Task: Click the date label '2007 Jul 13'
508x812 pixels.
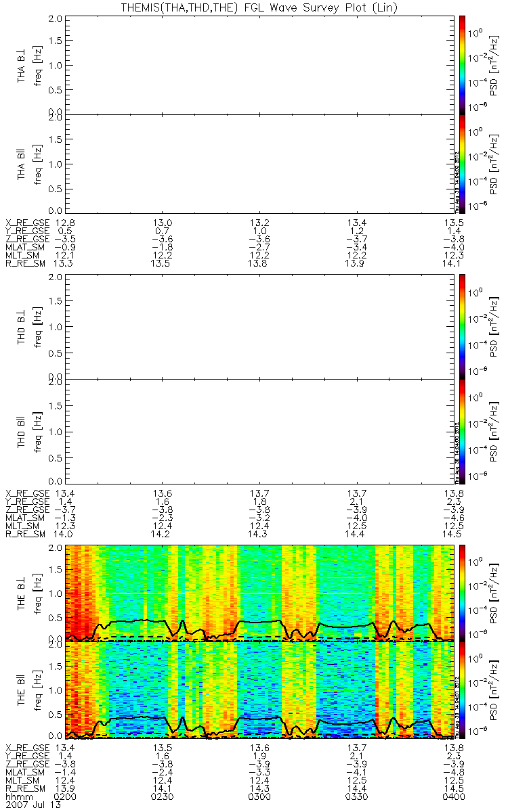Action: click(33, 807)
